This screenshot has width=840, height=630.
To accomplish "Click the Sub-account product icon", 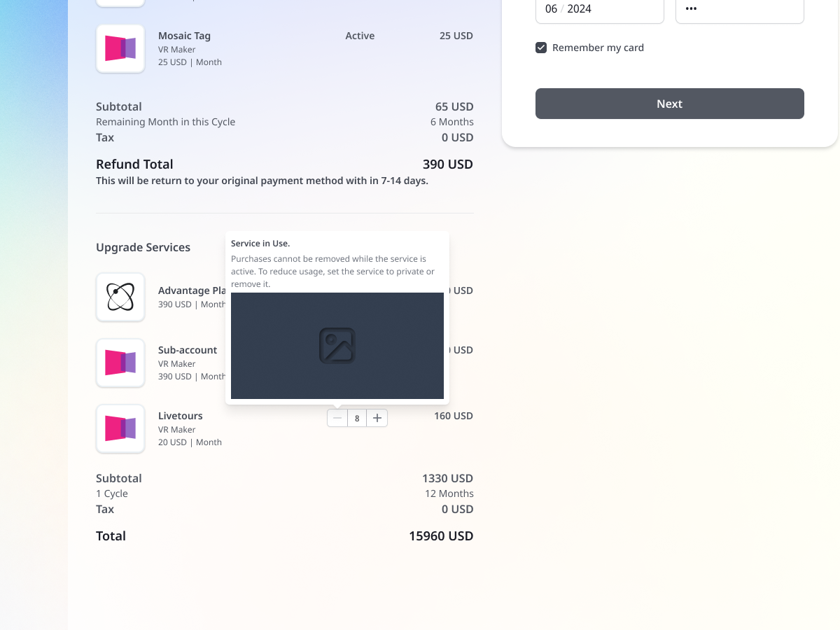I will click(x=120, y=363).
